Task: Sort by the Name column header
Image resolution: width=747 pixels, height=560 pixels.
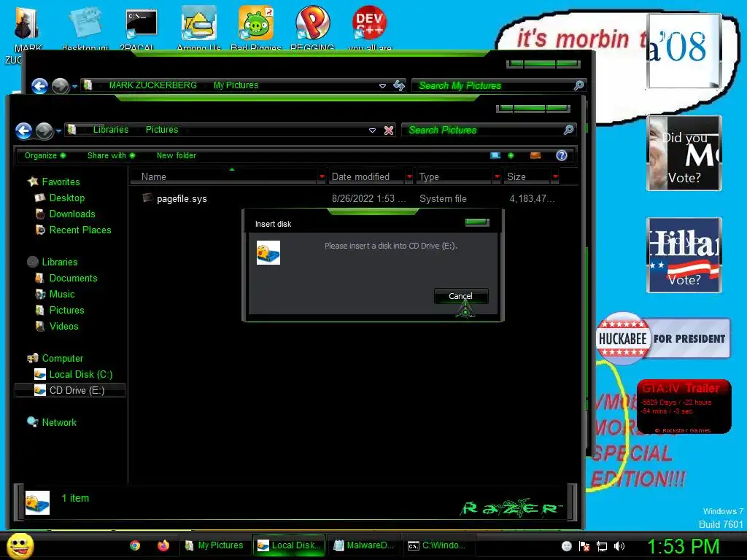Action: pos(224,176)
